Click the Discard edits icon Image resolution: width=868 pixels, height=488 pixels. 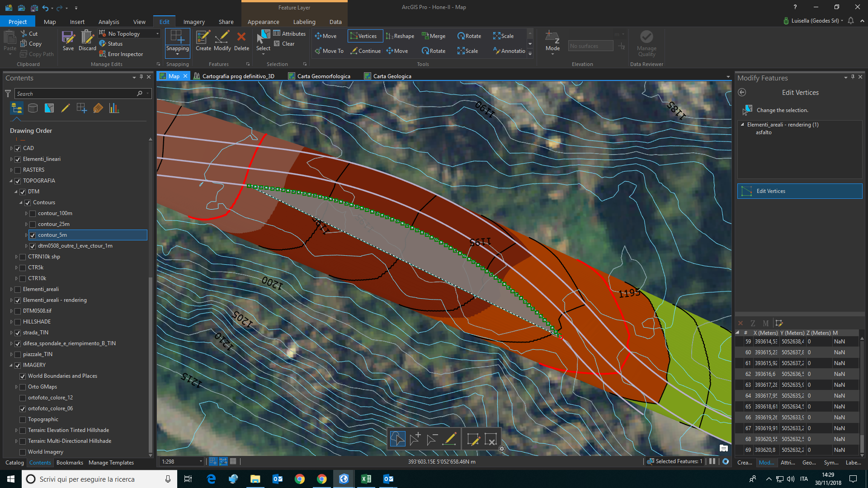(x=87, y=38)
